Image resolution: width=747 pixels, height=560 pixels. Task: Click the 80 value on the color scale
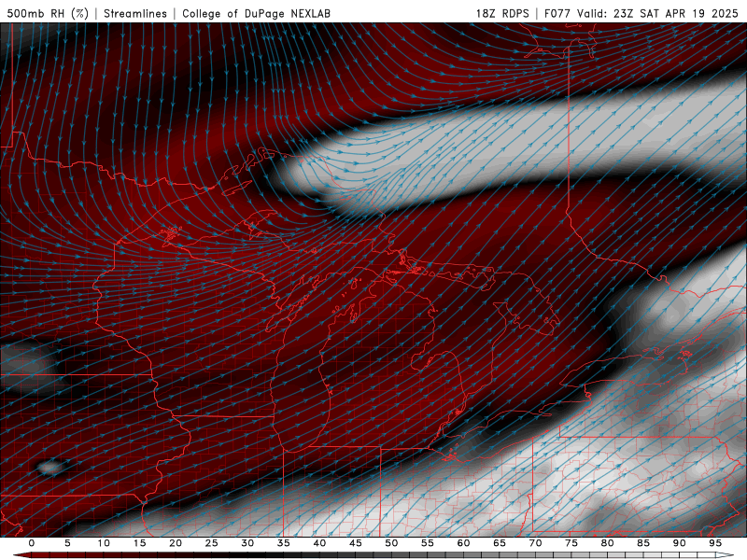click(607, 543)
